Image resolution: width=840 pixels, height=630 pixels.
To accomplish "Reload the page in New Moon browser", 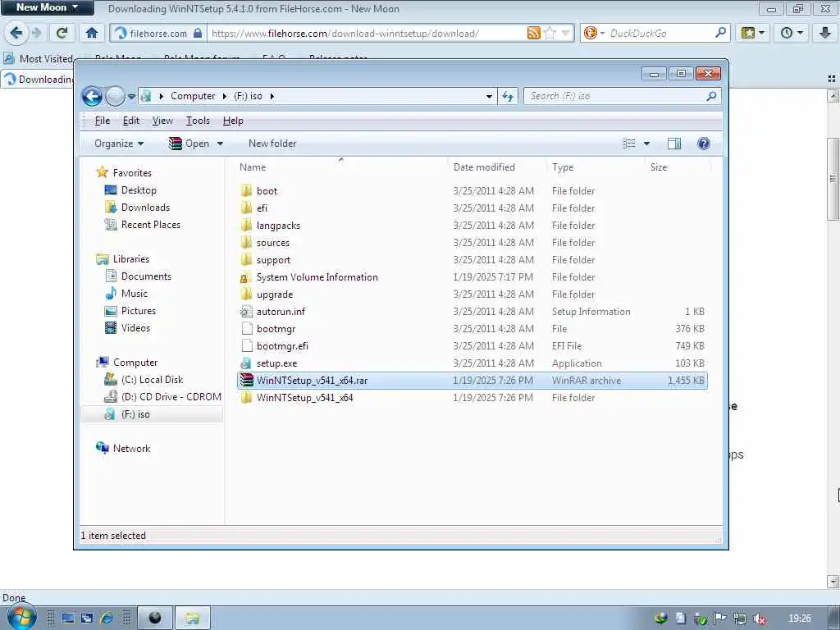I will click(x=62, y=33).
